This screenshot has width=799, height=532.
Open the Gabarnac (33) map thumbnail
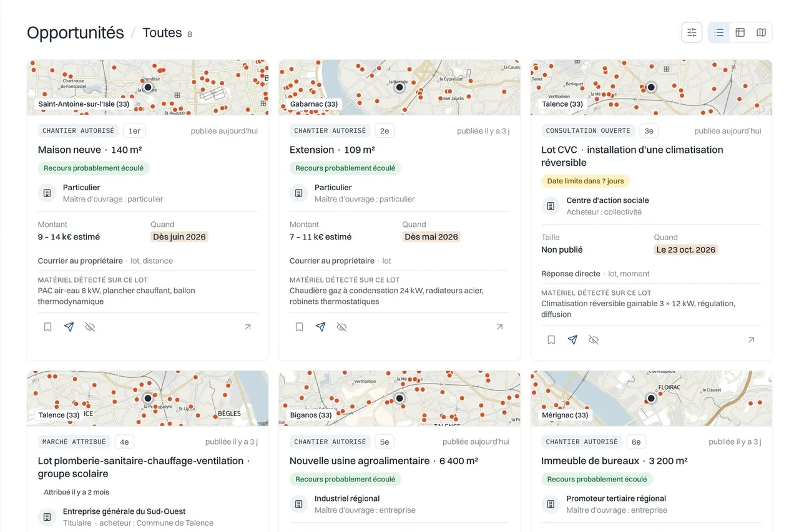399,87
